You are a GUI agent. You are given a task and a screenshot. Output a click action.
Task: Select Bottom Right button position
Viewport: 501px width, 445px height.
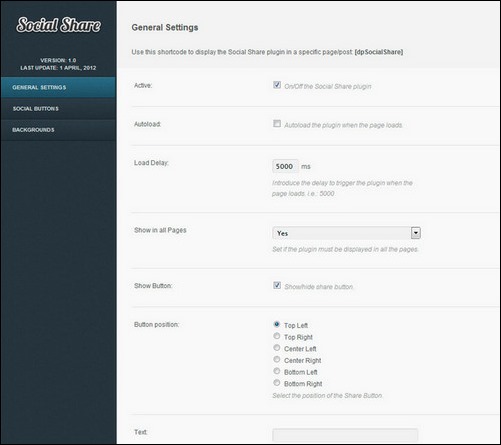[x=277, y=383]
